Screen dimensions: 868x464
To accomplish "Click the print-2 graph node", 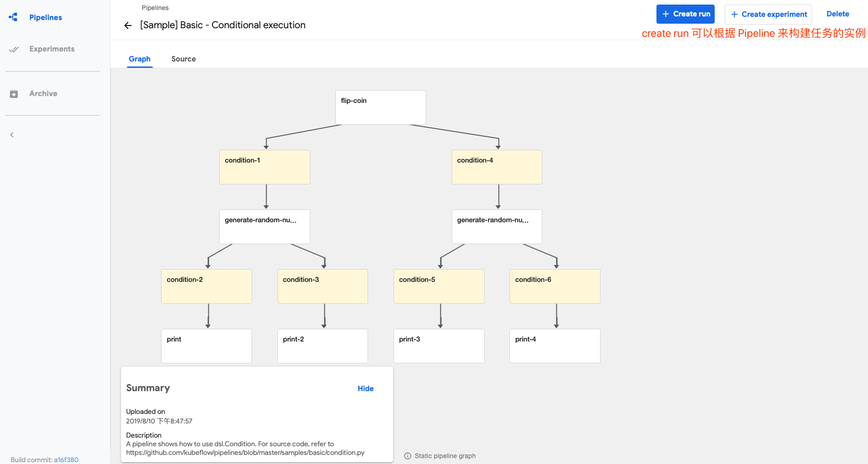I will click(x=322, y=346).
